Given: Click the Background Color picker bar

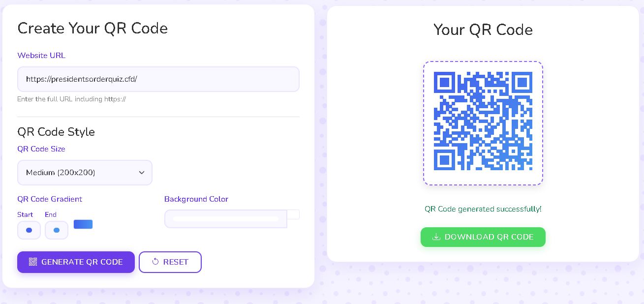Looking at the screenshot, I should (226, 219).
